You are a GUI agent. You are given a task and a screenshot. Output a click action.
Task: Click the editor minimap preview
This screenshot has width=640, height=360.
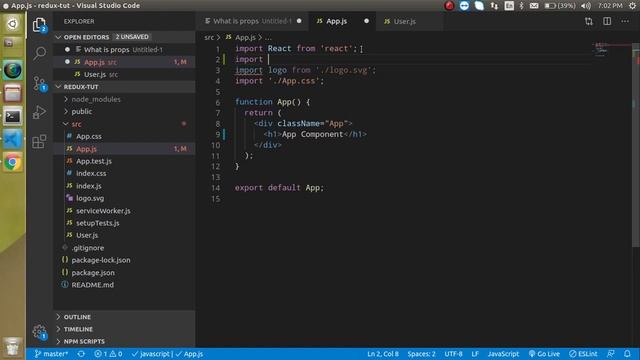(610, 49)
